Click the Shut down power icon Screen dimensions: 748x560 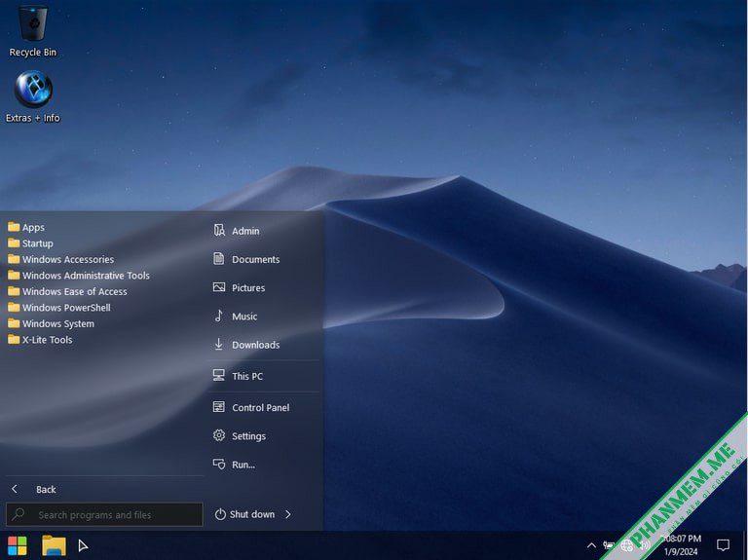click(220, 514)
